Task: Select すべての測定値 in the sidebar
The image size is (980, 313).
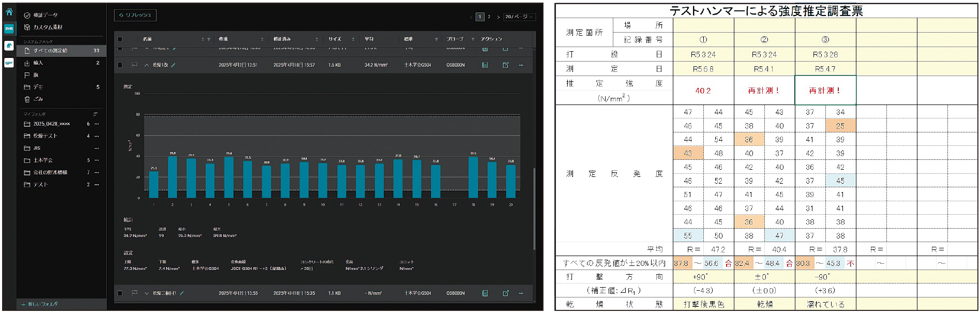Action: (51, 51)
